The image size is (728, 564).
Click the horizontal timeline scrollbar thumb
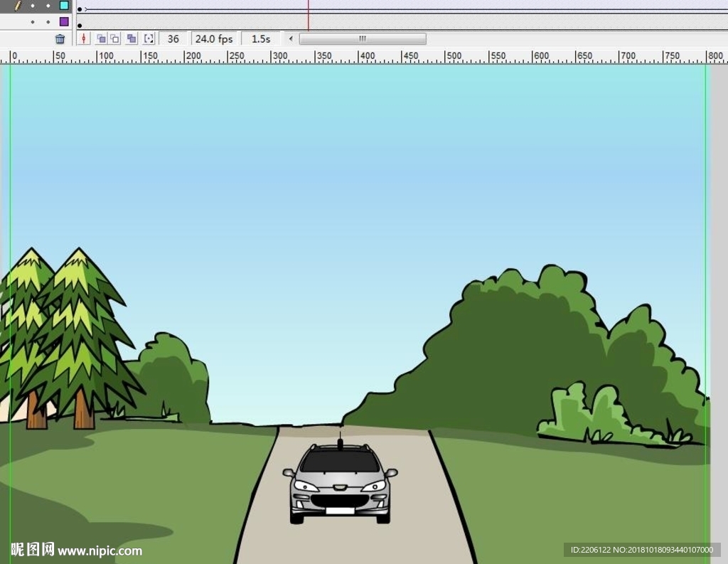[x=363, y=38]
